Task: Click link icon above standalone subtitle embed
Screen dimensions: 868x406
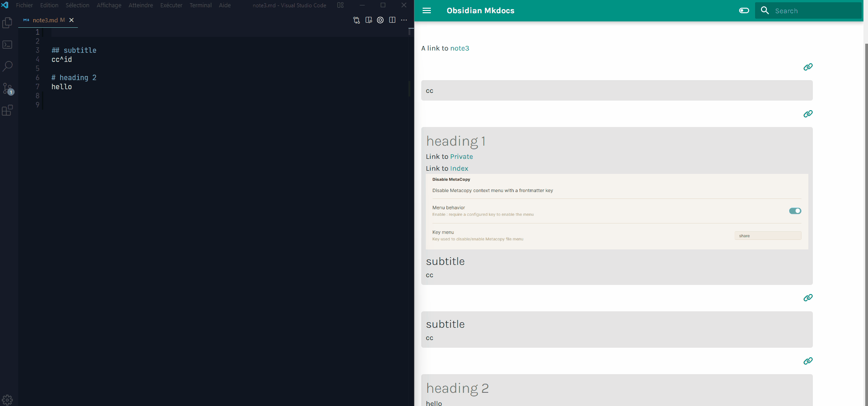Action: click(x=808, y=298)
